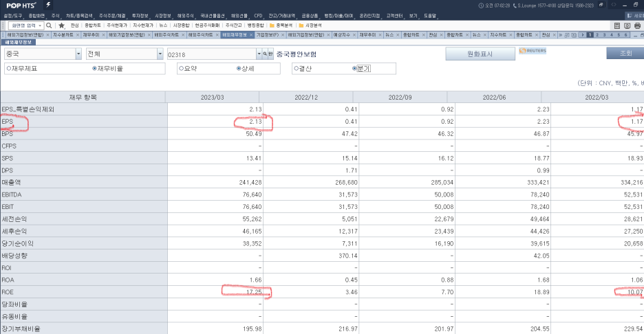Open the 해외주식 menu
644x334 pixels.
(185, 16)
